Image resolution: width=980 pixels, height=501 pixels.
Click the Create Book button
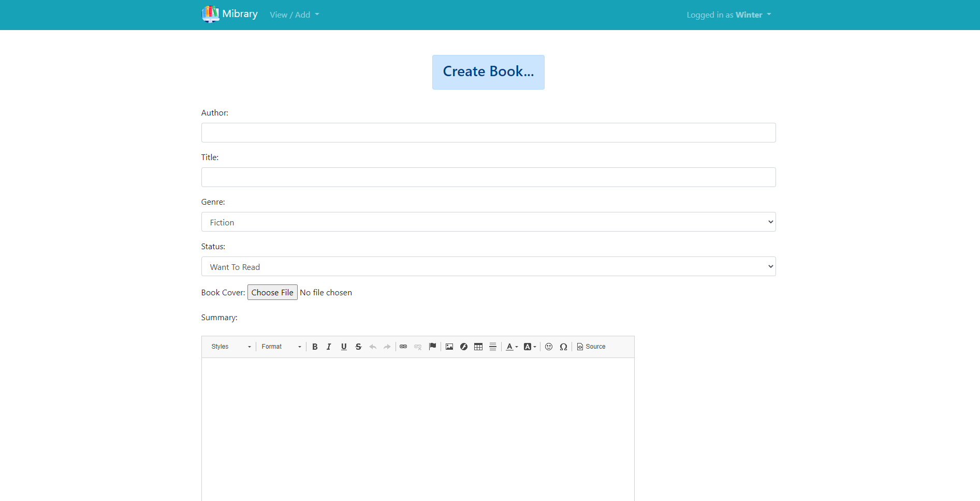tap(488, 72)
